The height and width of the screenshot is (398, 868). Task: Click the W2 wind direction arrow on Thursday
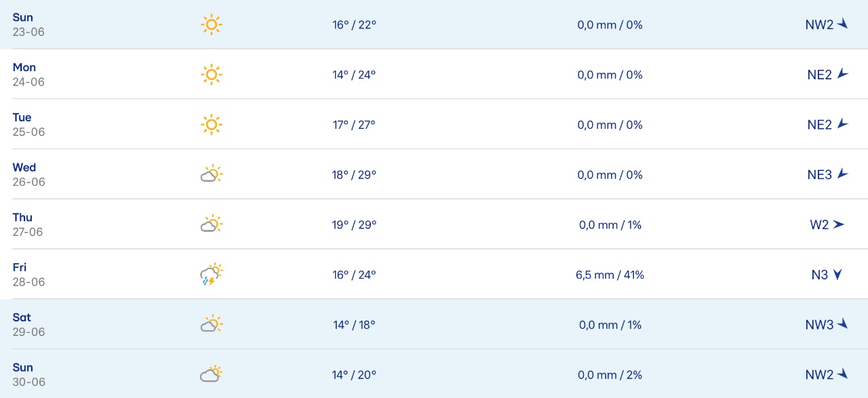tap(839, 224)
